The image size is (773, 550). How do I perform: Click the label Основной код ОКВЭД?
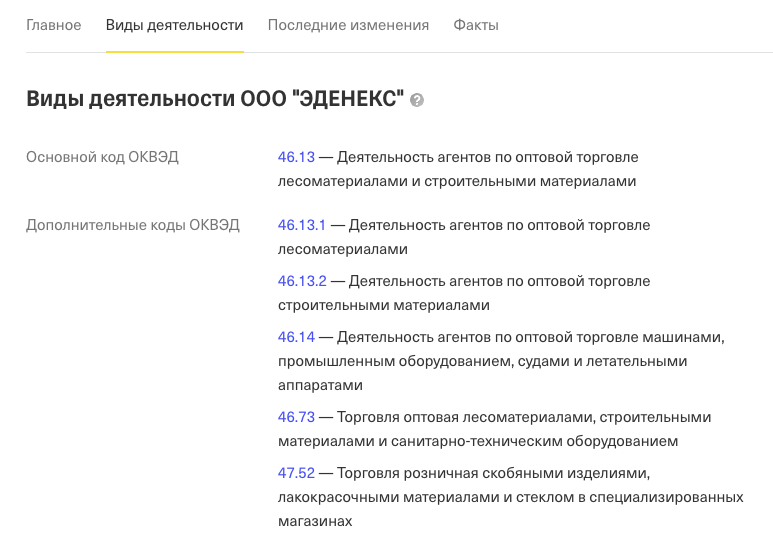click(x=102, y=157)
